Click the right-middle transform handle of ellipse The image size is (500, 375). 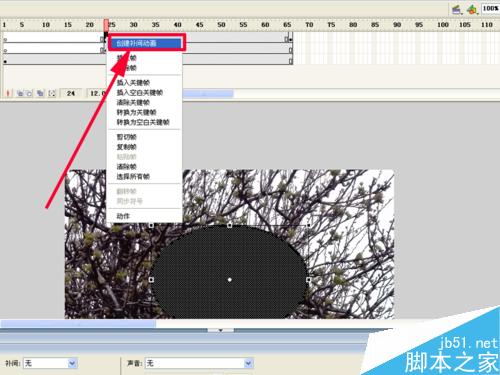pos(308,280)
